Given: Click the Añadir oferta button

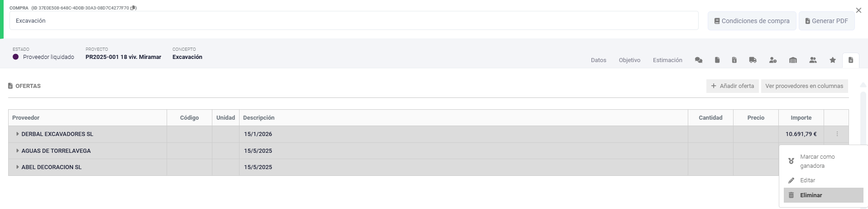Looking at the screenshot, I should pyautogui.click(x=732, y=86).
